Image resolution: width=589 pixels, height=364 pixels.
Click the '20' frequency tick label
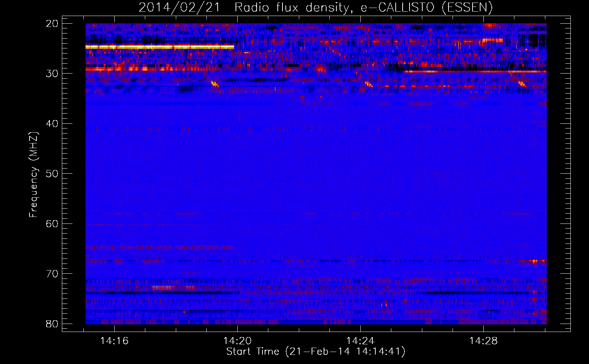click(x=52, y=24)
